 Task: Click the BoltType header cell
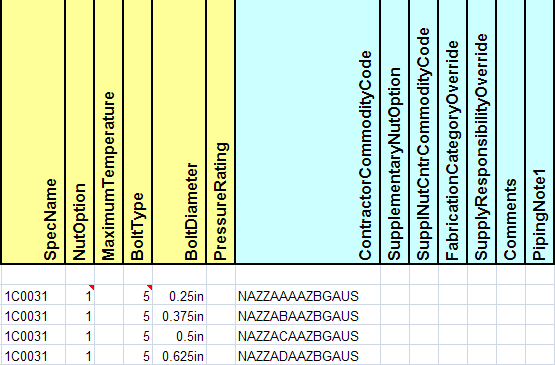point(138,132)
